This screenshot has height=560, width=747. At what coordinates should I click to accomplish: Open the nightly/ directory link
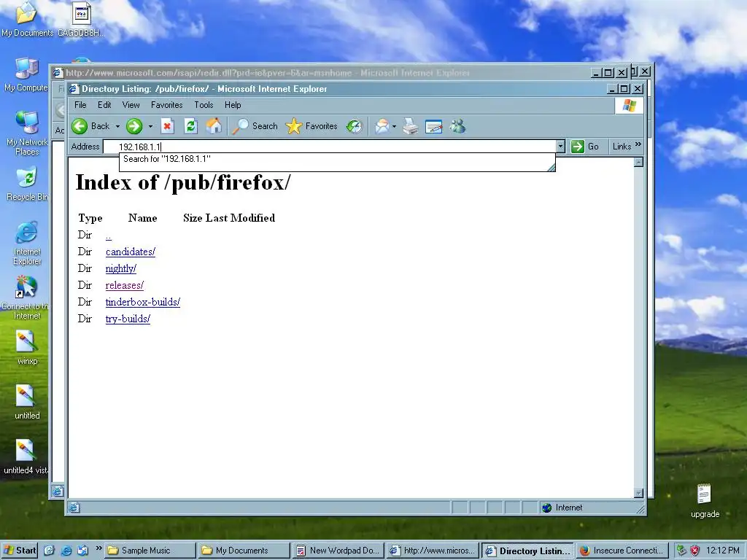(121, 268)
